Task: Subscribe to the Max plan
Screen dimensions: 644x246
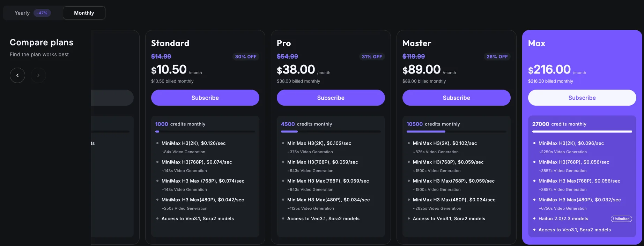Action: click(x=582, y=98)
